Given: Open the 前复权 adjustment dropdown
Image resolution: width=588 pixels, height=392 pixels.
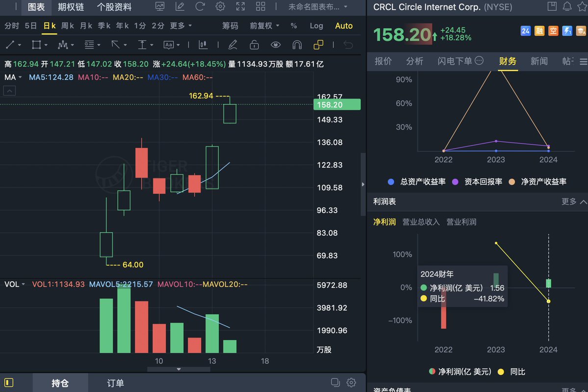Looking at the screenshot, I should (x=265, y=26).
